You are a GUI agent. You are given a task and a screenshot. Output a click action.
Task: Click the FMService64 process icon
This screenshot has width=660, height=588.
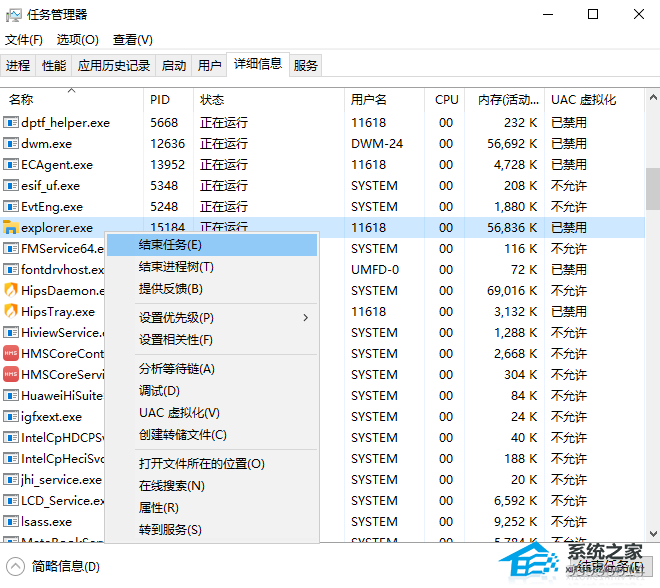(11, 248)
